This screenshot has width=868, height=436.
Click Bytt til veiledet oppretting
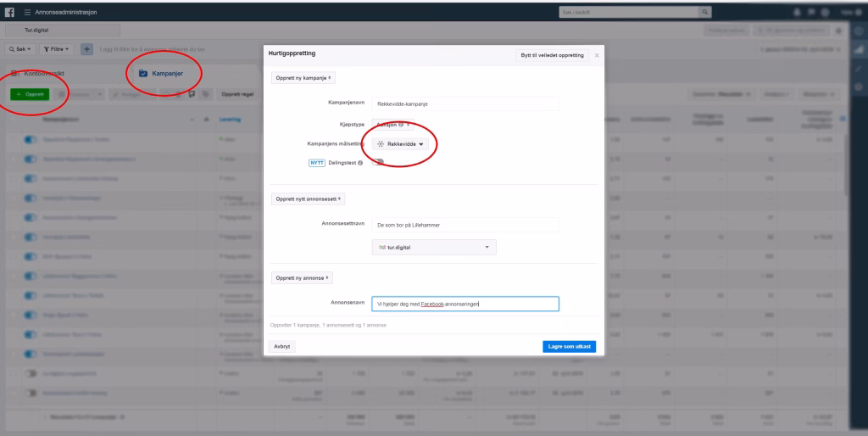(x=552, y=55)
